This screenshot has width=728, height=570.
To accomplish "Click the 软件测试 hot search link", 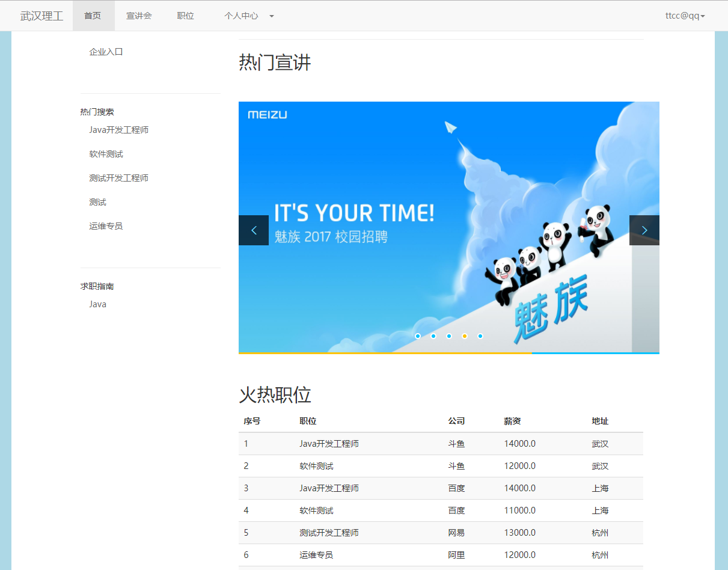I will click(106, 154).
